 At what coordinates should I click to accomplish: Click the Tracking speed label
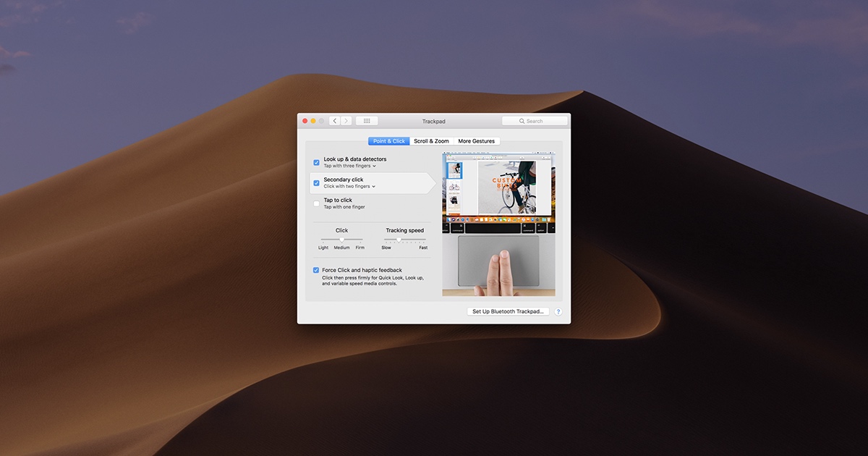point(405,230)
